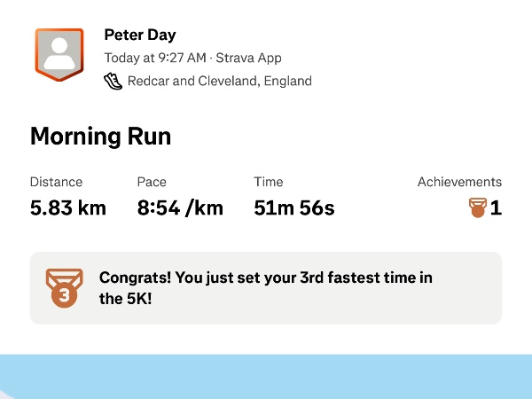
Task: Click the achievement count number 1
Action: click(x=496, y=208)
